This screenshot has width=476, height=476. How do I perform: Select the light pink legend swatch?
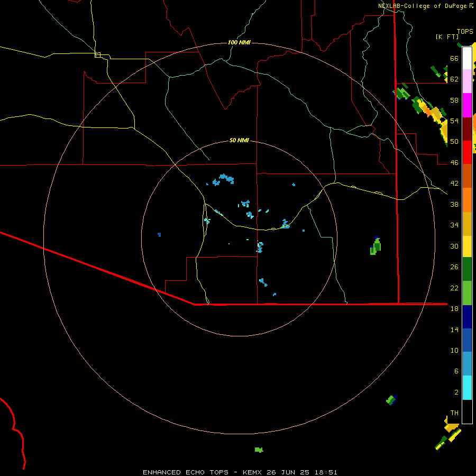tap(467, 81)
